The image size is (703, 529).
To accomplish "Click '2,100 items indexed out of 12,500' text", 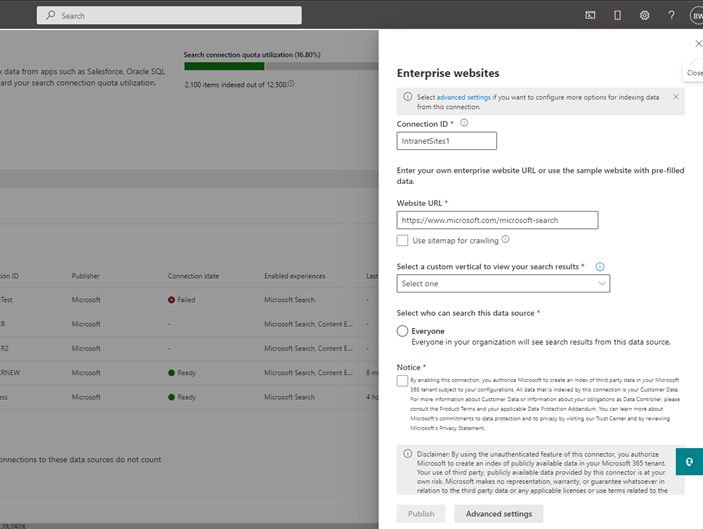I will pyautogui.click(x=235, y=85).
